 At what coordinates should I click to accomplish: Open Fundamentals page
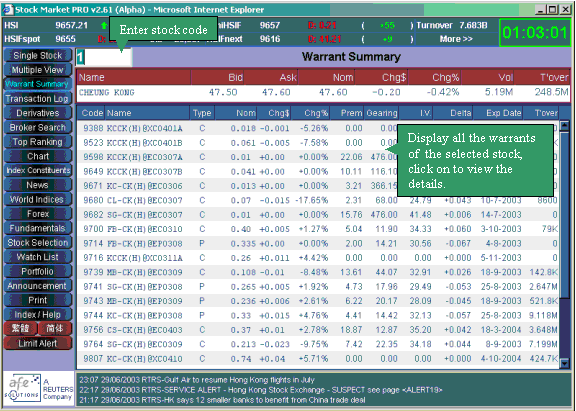[38, 228]
